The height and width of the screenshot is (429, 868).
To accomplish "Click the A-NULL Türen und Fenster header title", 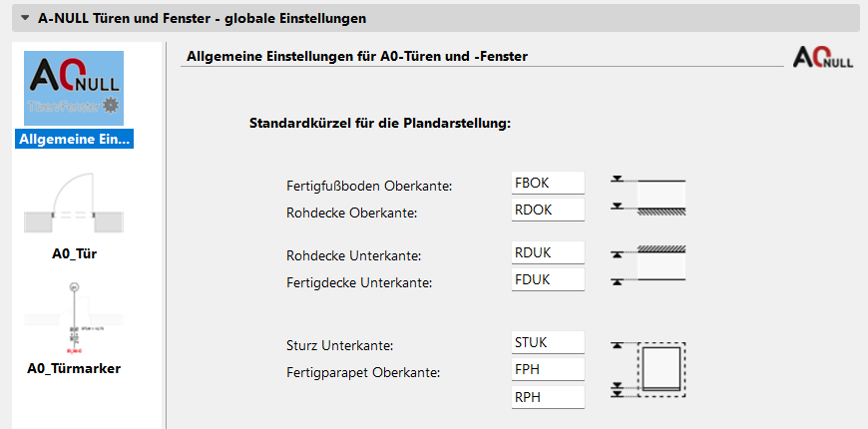I will 202,18.
